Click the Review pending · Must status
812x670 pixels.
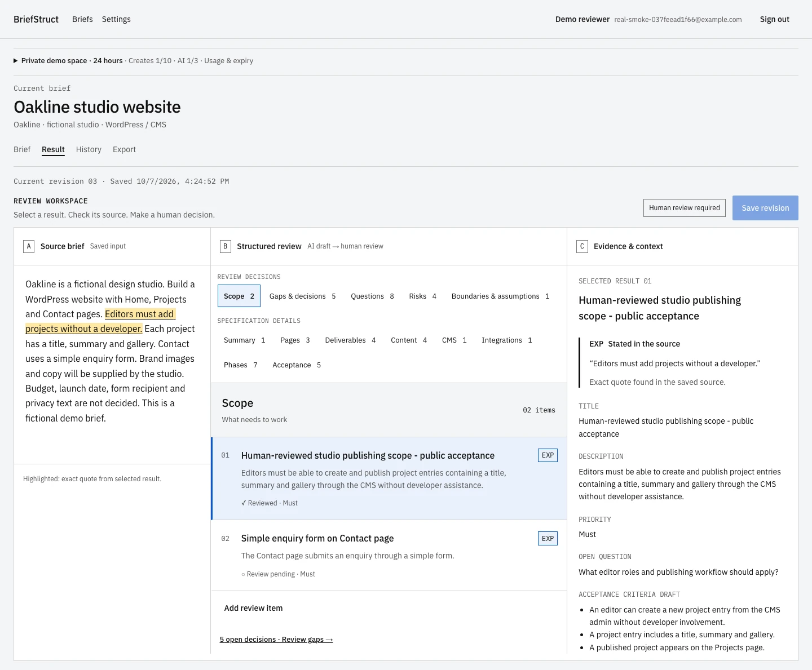click(x=278, y=574)
